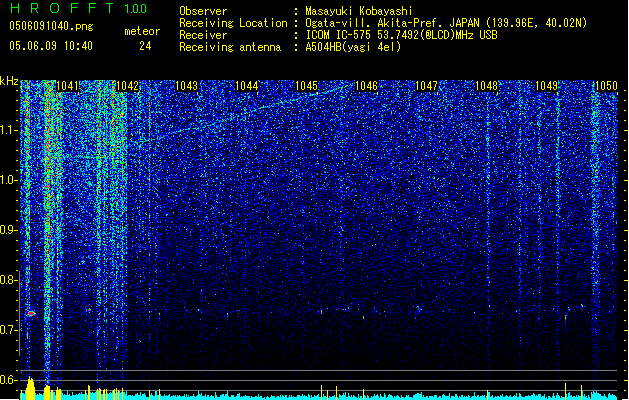629x400 pixels.
Task: Click the Observer label
Action: click(203, 11)
